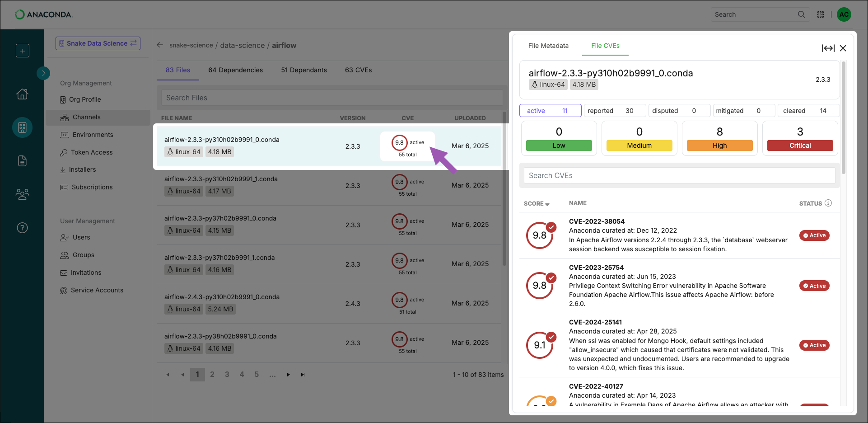Switch to the File Metadata tab
The height and width of the screenshot is (423, 868).
[x=548, y=46]
